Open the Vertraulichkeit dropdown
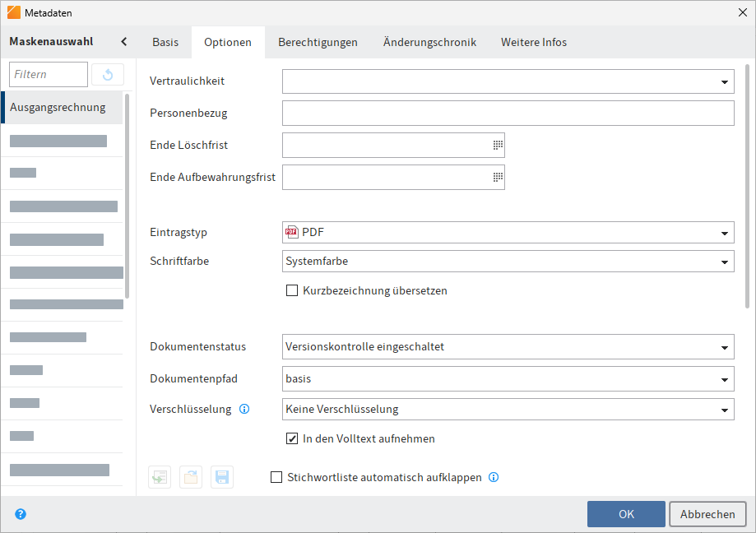756x533 pixels. click(x=724, y=81)
